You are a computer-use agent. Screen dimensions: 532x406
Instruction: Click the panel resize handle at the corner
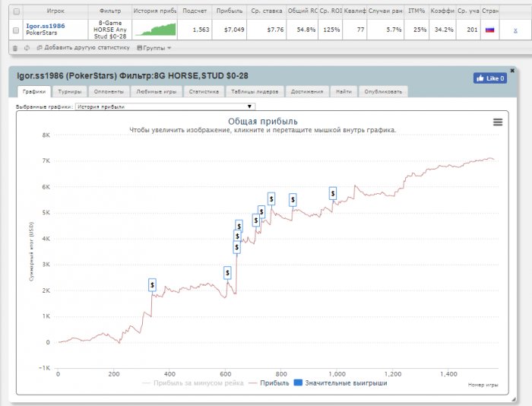(514, 399)
